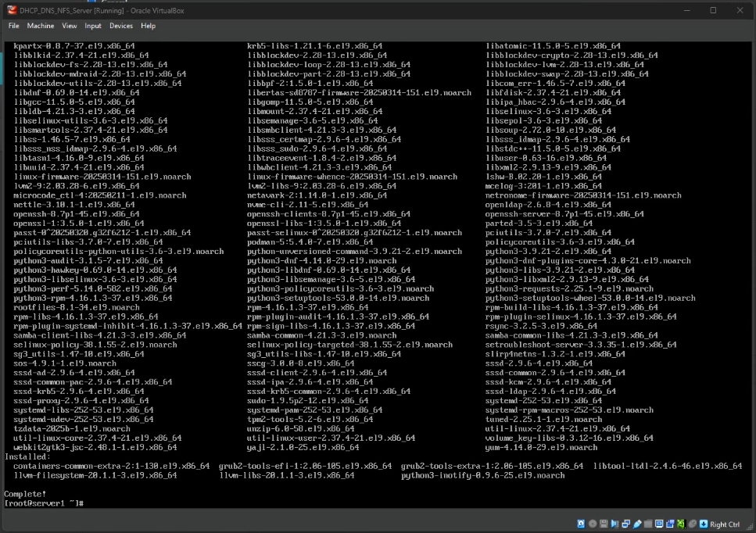Click the python3-requests package entry

click(569, 288)
